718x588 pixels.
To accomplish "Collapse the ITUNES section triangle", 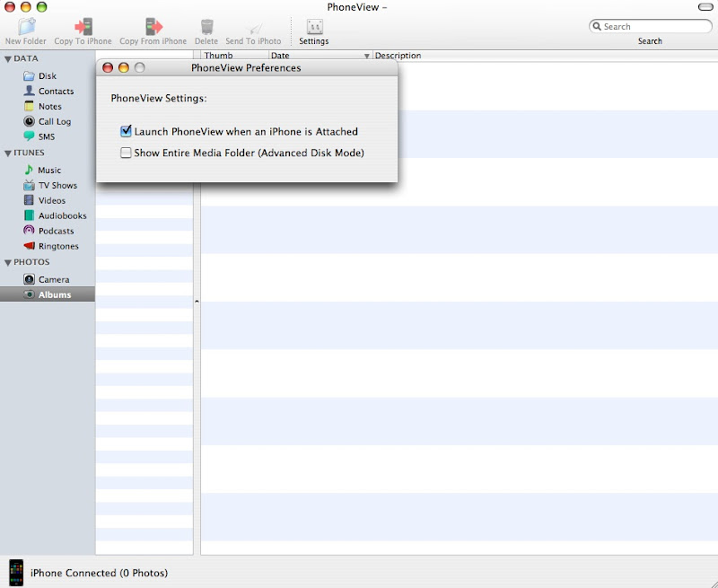I will click(x=8, y=154).
